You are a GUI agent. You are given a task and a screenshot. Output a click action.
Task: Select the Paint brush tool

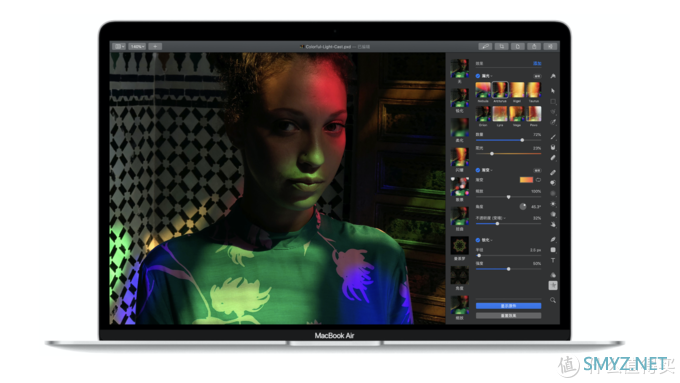coord(553,137)
